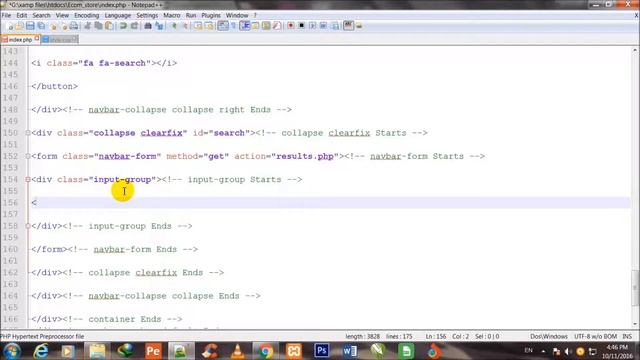Click the Zoom In toolbar icon
Viewport: 640px width, 360px height.
tap(174, 26)
